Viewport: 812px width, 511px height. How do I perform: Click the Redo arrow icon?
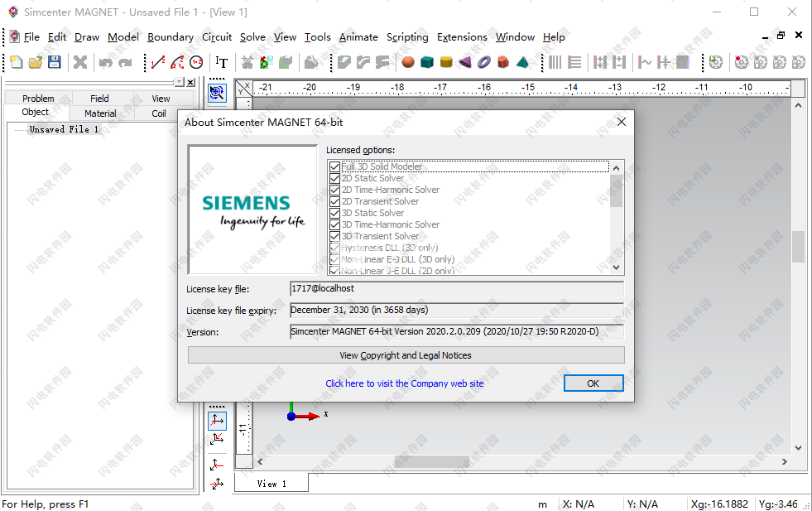(125, 62)
